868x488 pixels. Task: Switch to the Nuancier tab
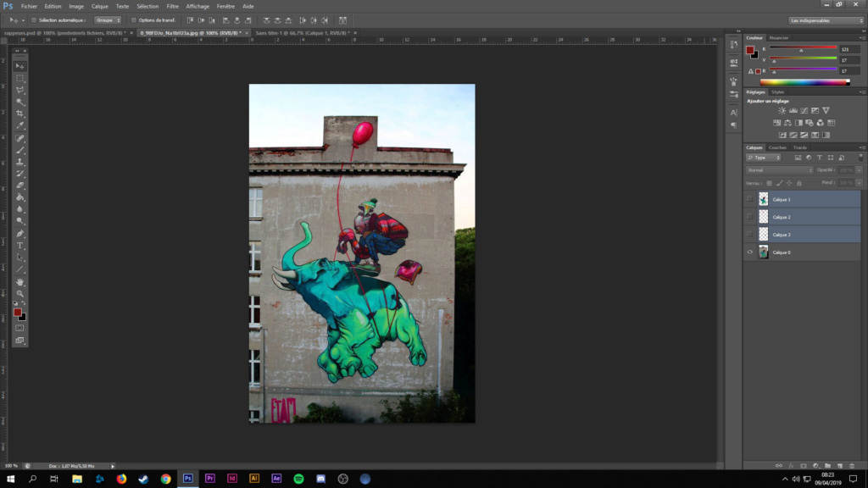click(779, 37)
